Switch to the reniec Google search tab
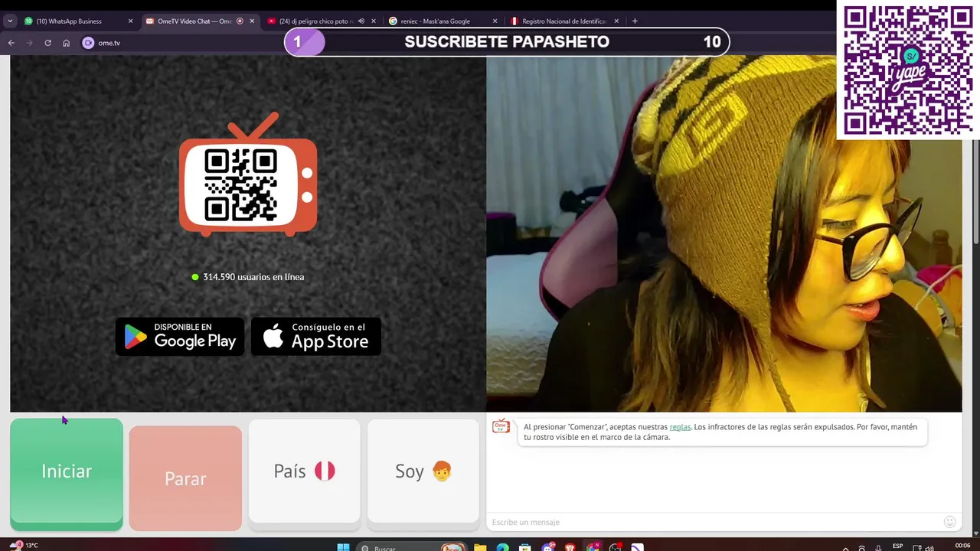The width and height of the screenshot is (980, 551). pyautogui.click(x=443, y=21)
